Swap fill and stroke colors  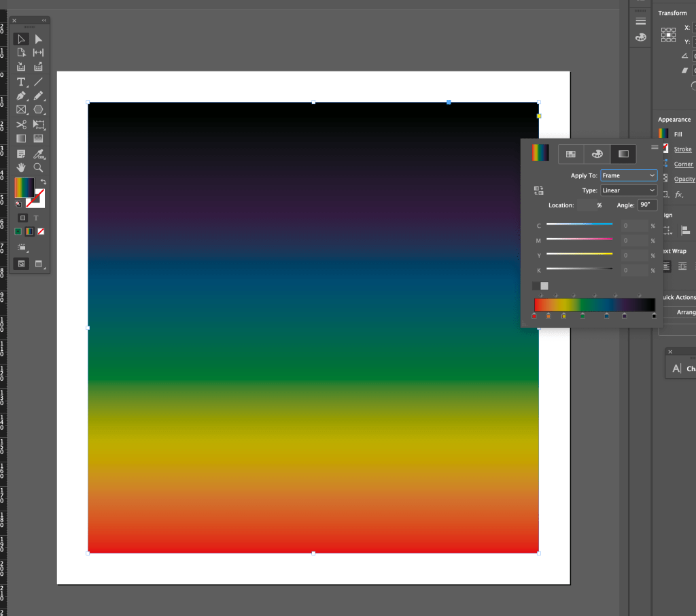pyautogui.click(x=43, y=182)
